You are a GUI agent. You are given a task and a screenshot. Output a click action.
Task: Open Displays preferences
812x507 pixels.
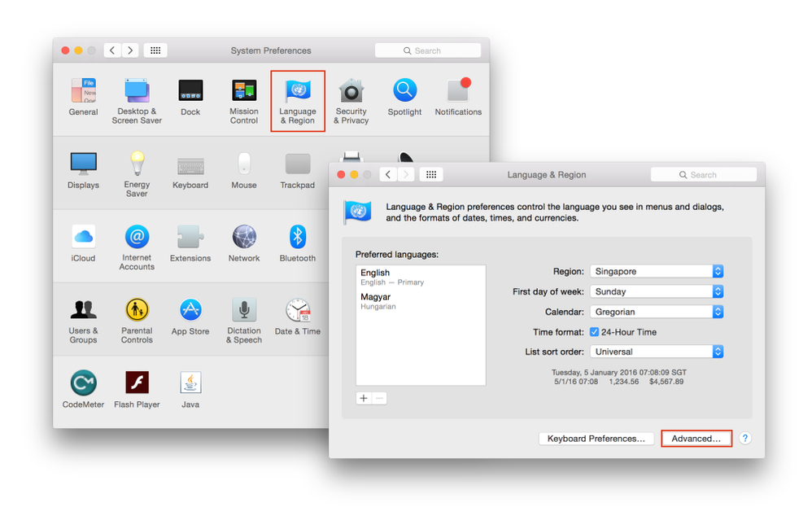click(83, 170)
